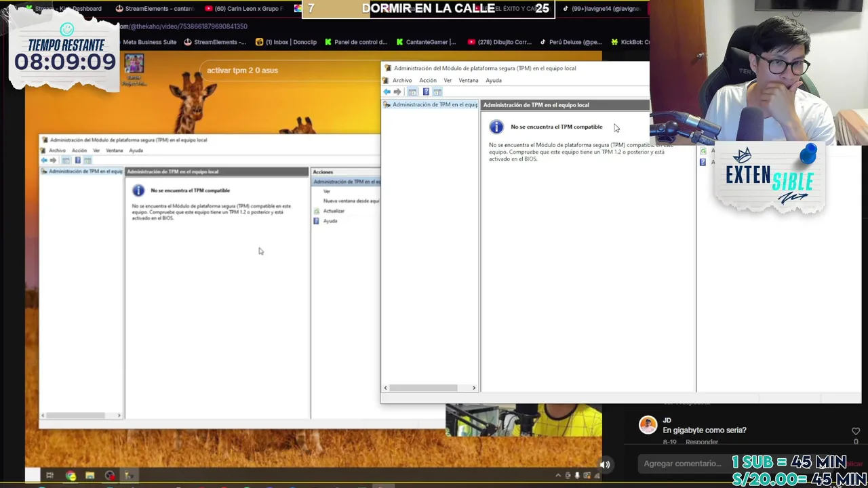Open help icon in front TPM toolbar
The image size is (868, 488).
pos(426,92)
